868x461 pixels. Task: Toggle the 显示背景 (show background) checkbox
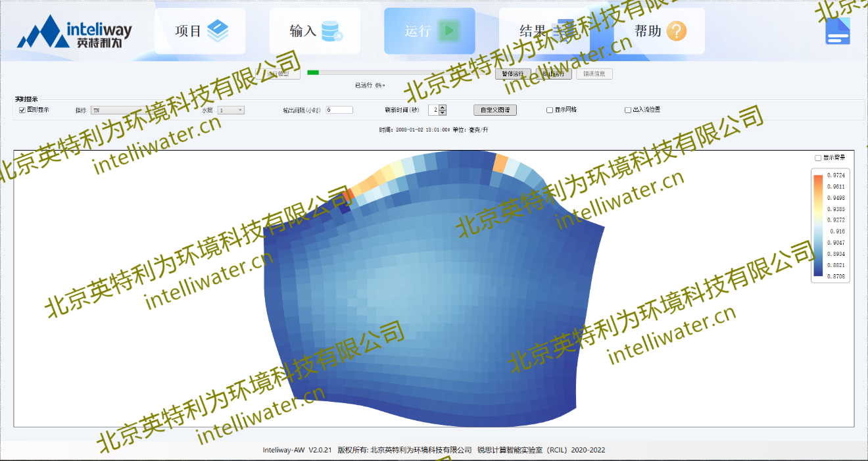click(818, 158)
